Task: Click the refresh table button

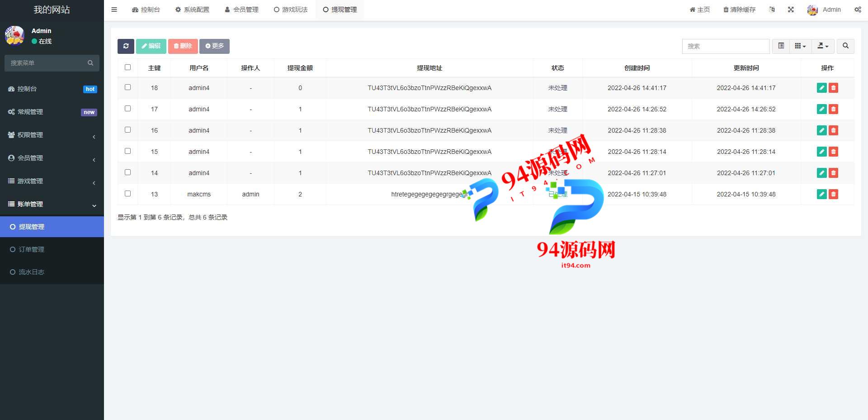Action: point(126,46)
